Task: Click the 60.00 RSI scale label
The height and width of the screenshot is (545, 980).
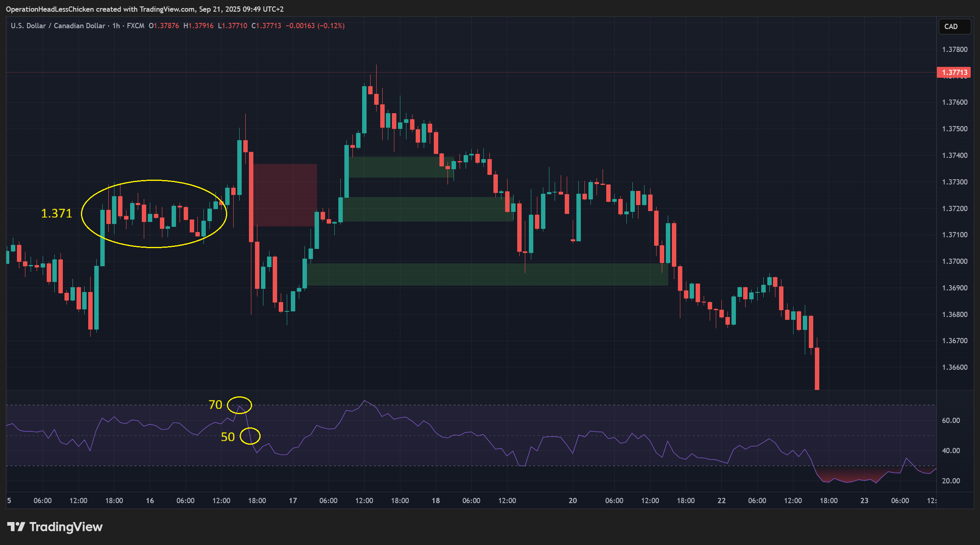Action: pos(951,420)
